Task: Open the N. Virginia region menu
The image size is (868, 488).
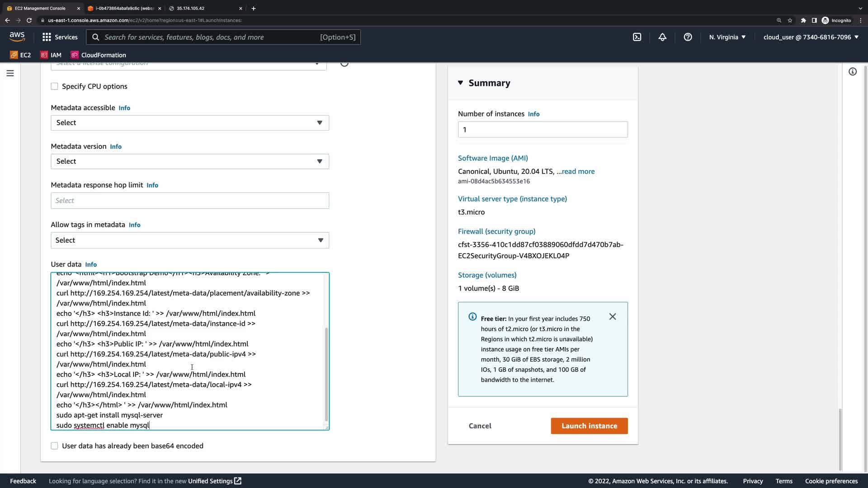Action: pos(727,37)
